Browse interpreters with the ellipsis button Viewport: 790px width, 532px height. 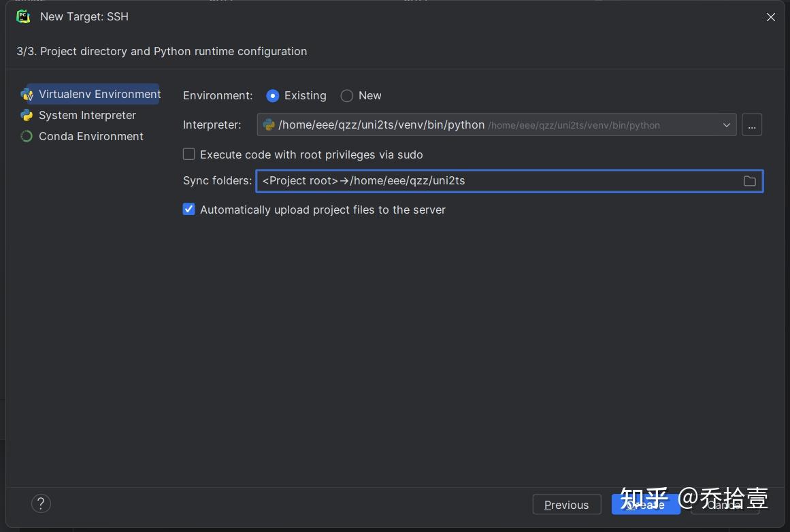(x=752, y=124)
